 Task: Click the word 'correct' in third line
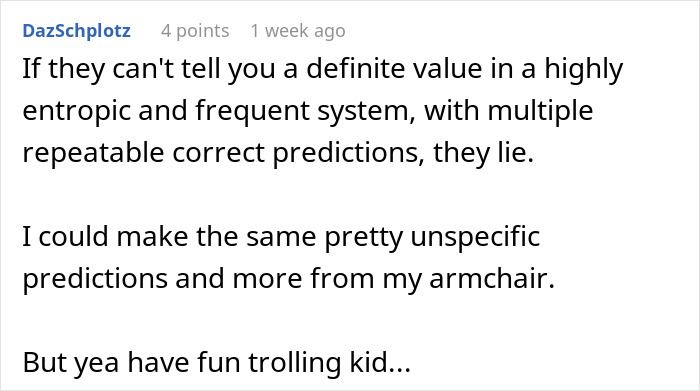(218, 154)
